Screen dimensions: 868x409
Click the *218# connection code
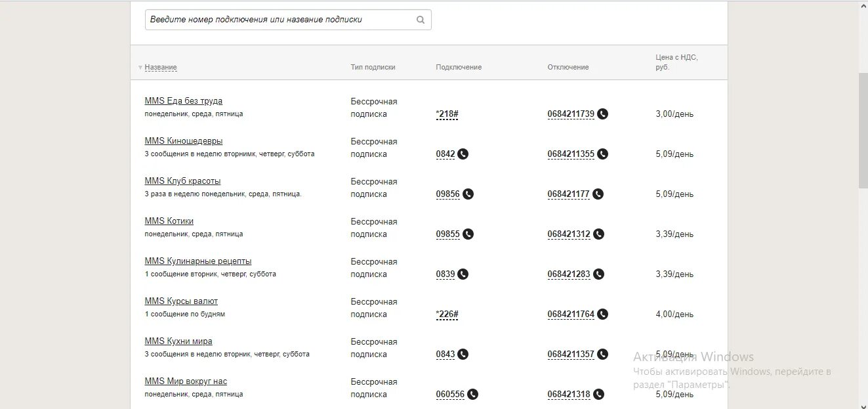[447, 114]
